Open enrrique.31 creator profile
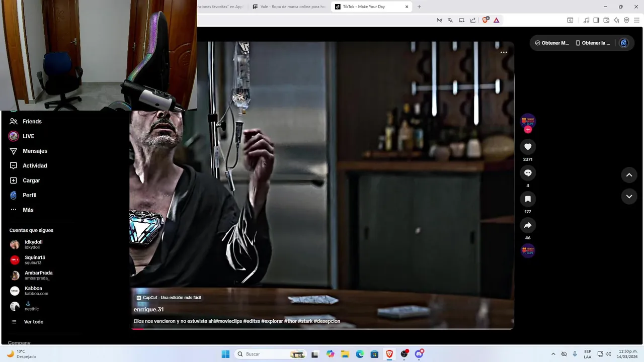Image resolution: width=644 pixels, height=362 pixels. point(148,310)
